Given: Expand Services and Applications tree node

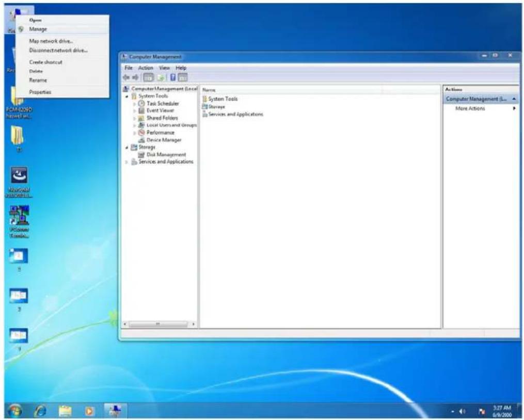Looking at the screenshot, I should (x=127, y=162).
